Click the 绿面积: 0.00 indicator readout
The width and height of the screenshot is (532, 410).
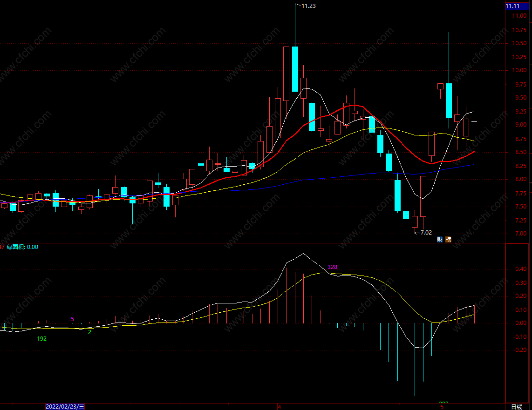click(22, 247)
